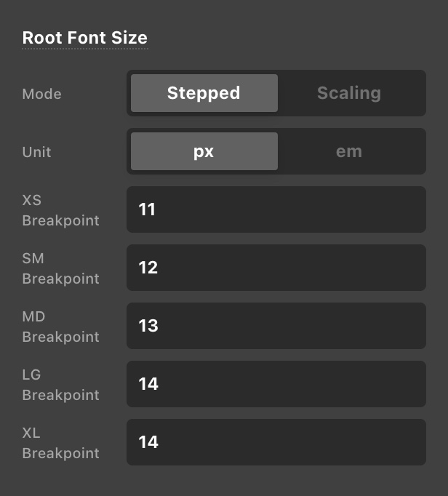Viewport: 448px width, 496px height.
Task: Place cursor on the value 11
Action: (x=147, y=209)
